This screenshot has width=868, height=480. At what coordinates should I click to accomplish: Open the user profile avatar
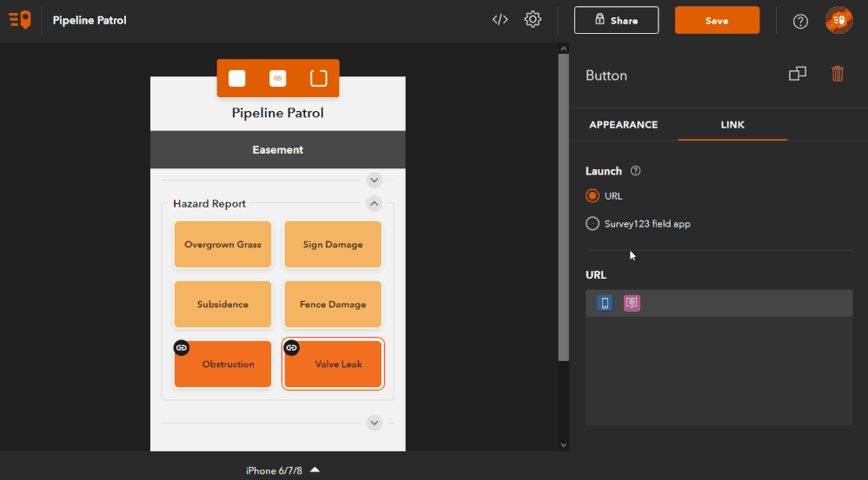click(x=838, y=20)
